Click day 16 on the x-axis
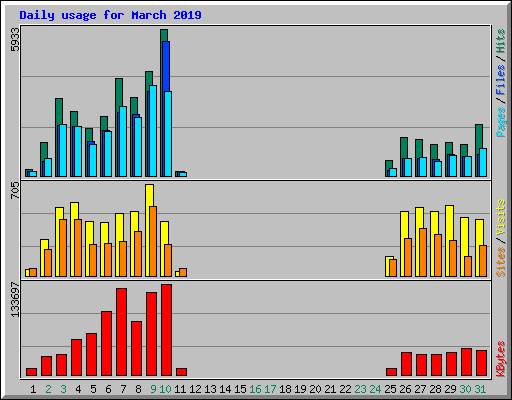Image resolution: width=512 pixels, height=400 pixels. pos(255,389)
